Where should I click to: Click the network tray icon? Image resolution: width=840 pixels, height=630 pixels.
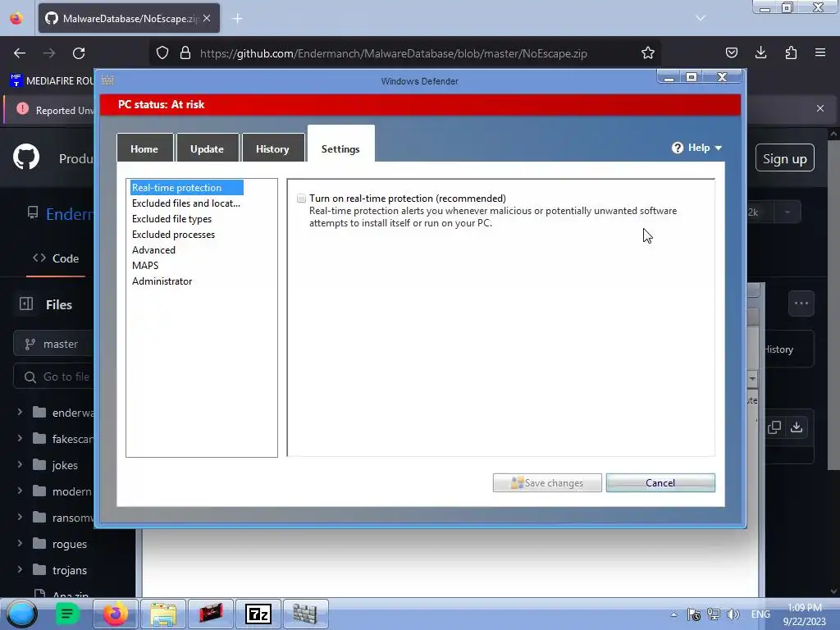[x=714, y=614]
